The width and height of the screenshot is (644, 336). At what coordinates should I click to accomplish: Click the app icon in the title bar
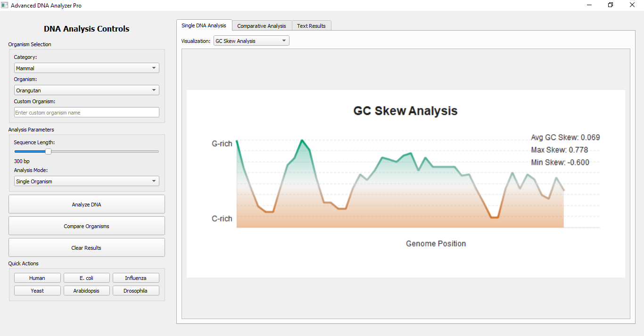[5, 5]
